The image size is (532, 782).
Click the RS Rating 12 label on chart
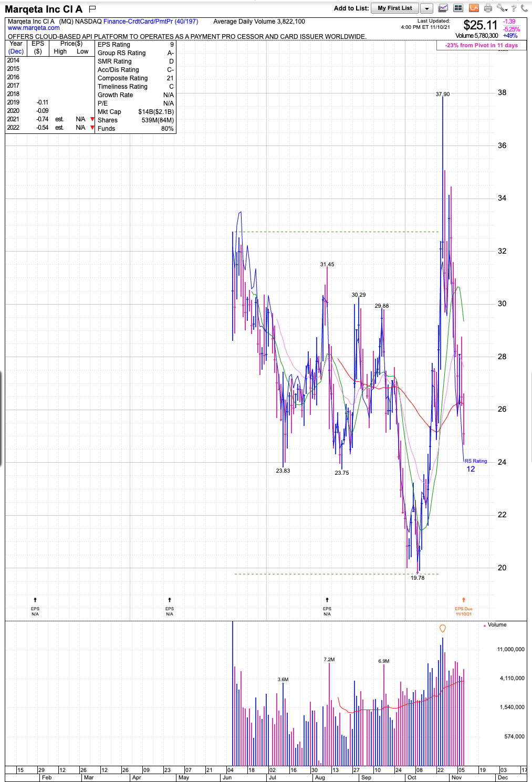click(x=475, y=465)
